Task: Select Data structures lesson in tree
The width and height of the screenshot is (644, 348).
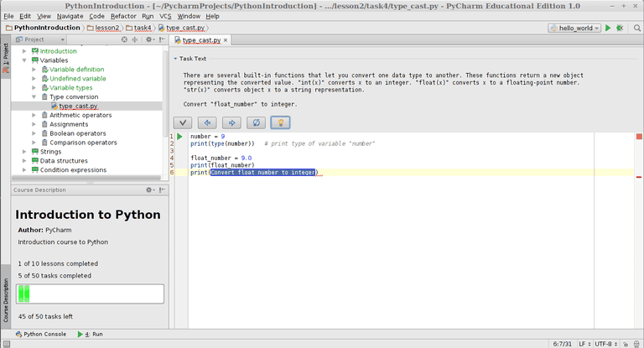Action: [64, 161]
